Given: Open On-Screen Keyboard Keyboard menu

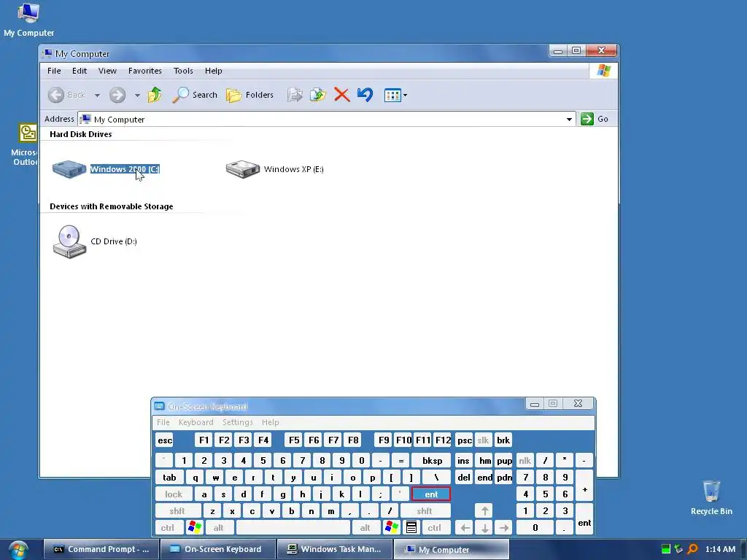Looking at the screenshot, I should (196, 422).
